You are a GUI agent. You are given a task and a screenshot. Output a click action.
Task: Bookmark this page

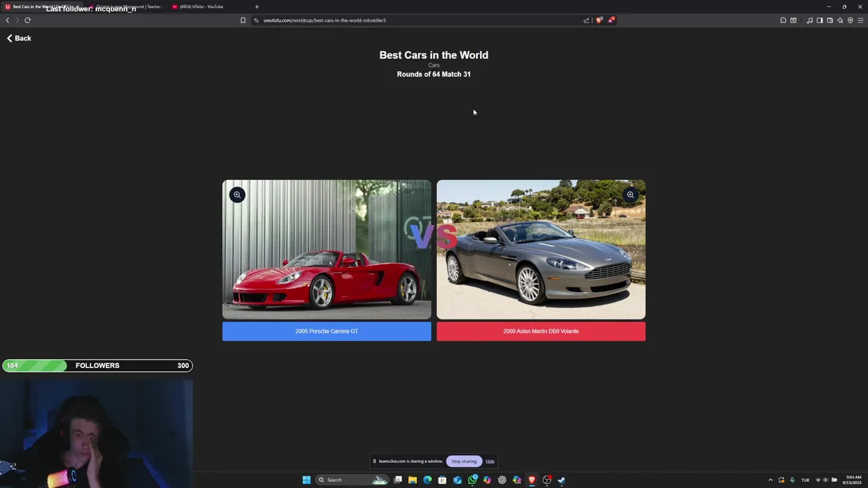pos(243,20)
